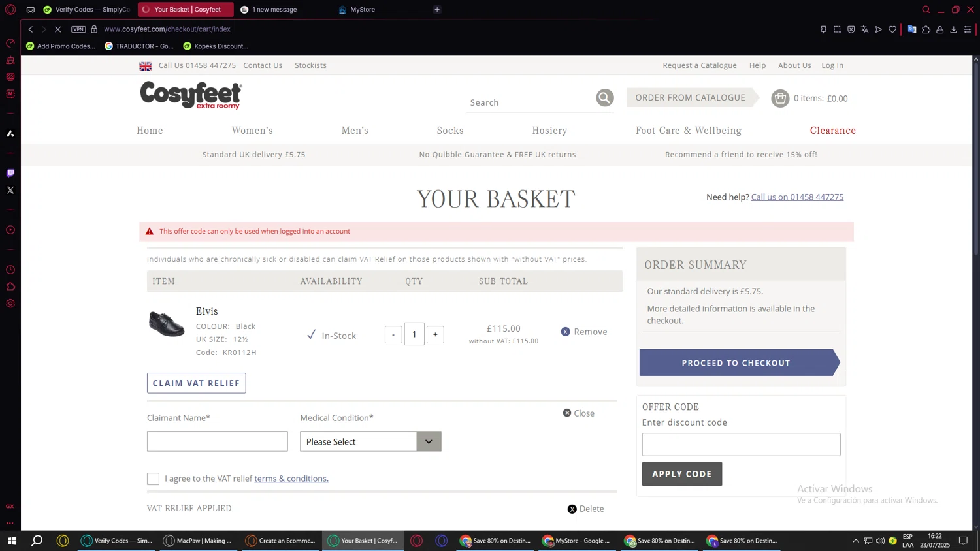Click Proceed to Checkout button
This screenshot has width=980, height=551.
click(x=740, y=362)
